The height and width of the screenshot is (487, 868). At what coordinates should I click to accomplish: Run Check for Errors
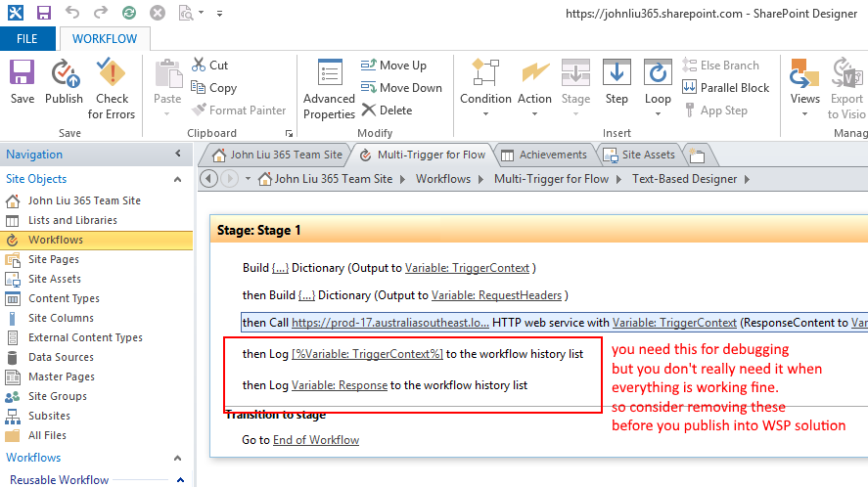(112, 88)
